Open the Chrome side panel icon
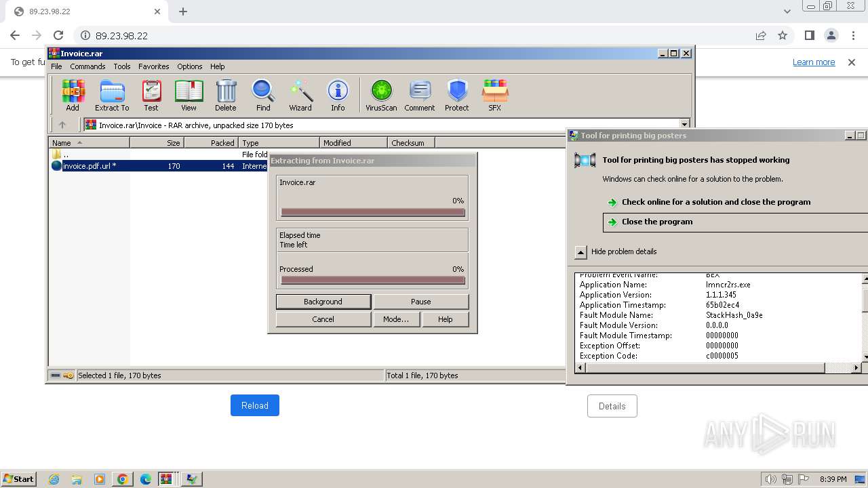Screen dimensions: 868x488 coord(809,35)
